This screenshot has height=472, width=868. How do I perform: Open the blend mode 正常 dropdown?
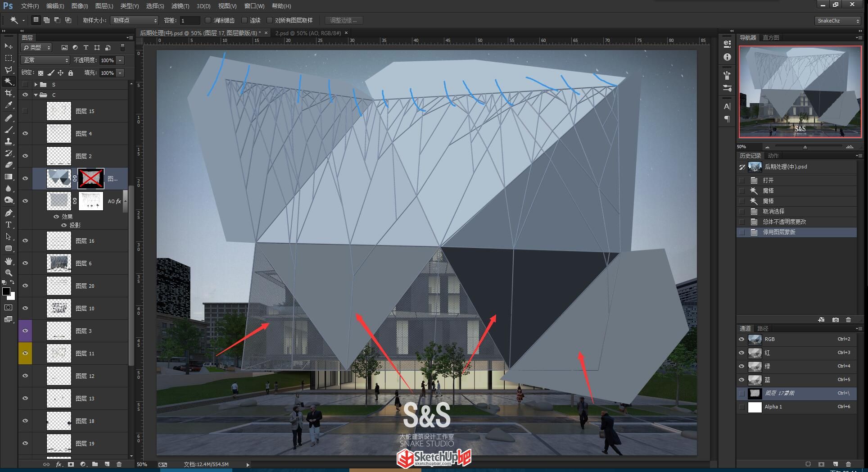click(x=45, y=60)
